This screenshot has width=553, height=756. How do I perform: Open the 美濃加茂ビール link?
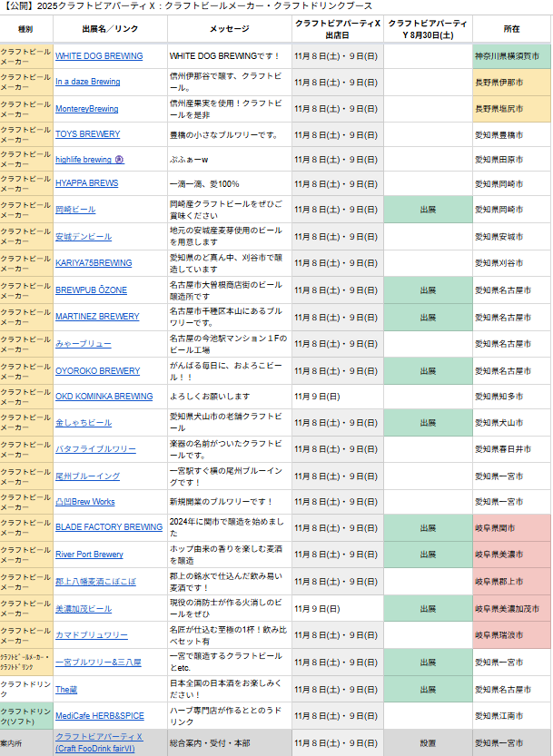click(84, 608)
